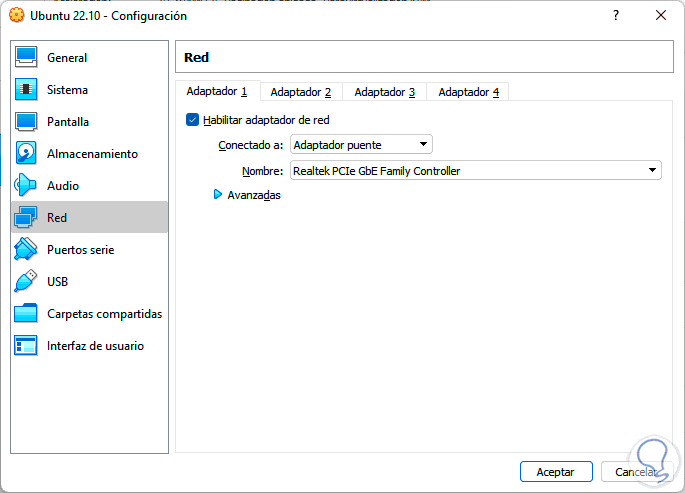The width and height of the screenshot is (685, 493).
Task: Switch to the Adaptador 3 tab
Action: click(x=384, y=92)
